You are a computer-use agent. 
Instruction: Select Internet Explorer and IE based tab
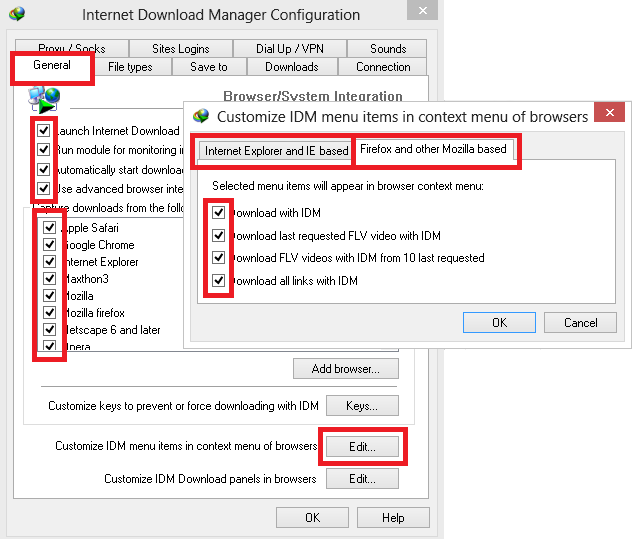click(x=276, y=151)
